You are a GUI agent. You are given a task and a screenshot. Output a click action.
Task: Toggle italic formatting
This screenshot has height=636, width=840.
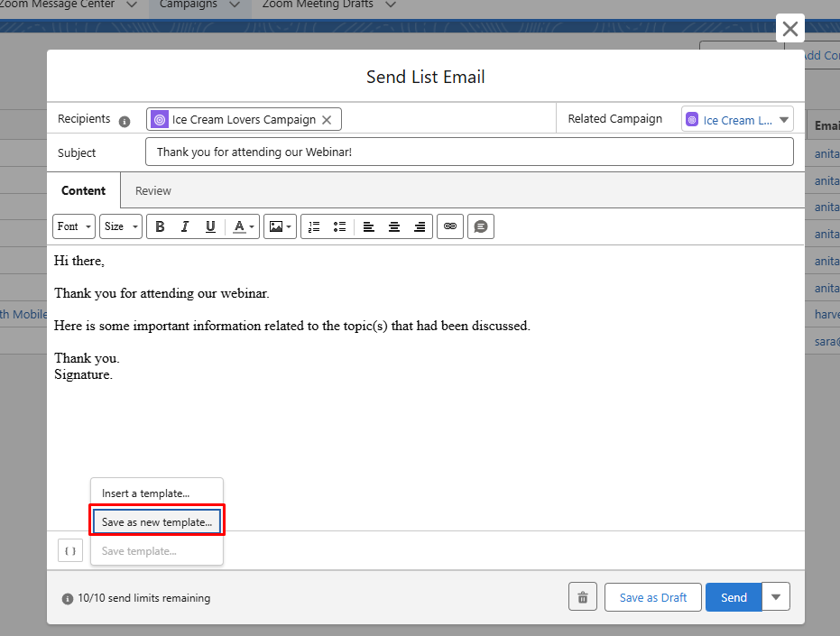(x=185, y=226)
